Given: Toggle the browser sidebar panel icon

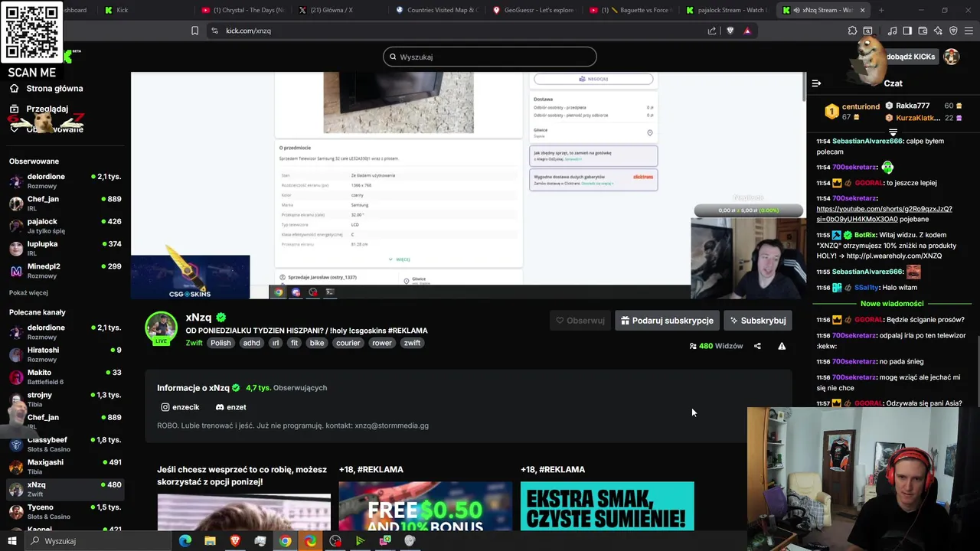Looking at the screenshot, I should click(x=907, y=31).
